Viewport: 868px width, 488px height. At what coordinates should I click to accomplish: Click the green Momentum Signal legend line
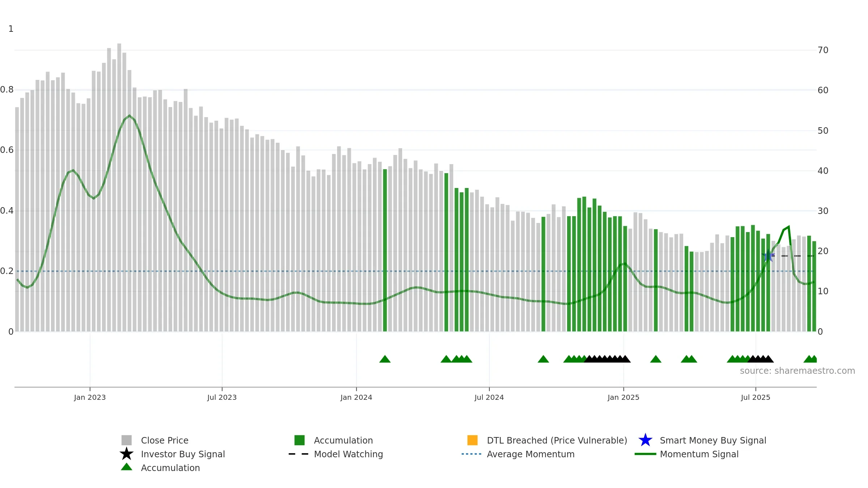point(645,454)
